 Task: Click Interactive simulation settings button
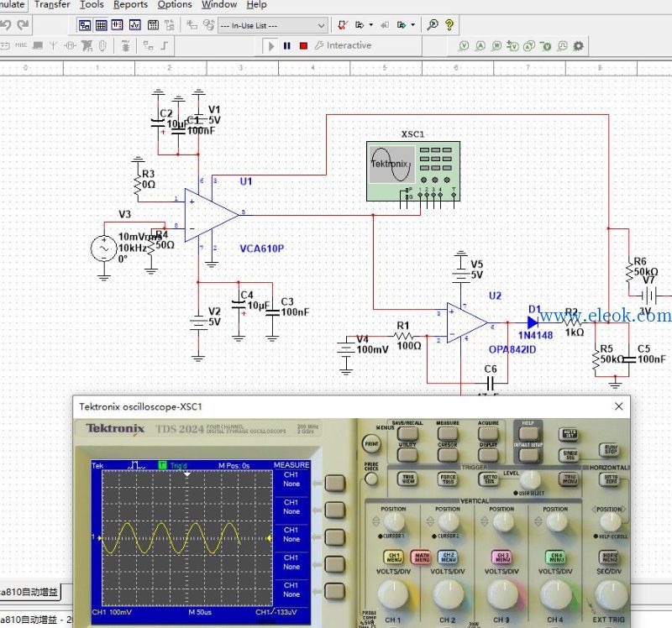[344, 45]
